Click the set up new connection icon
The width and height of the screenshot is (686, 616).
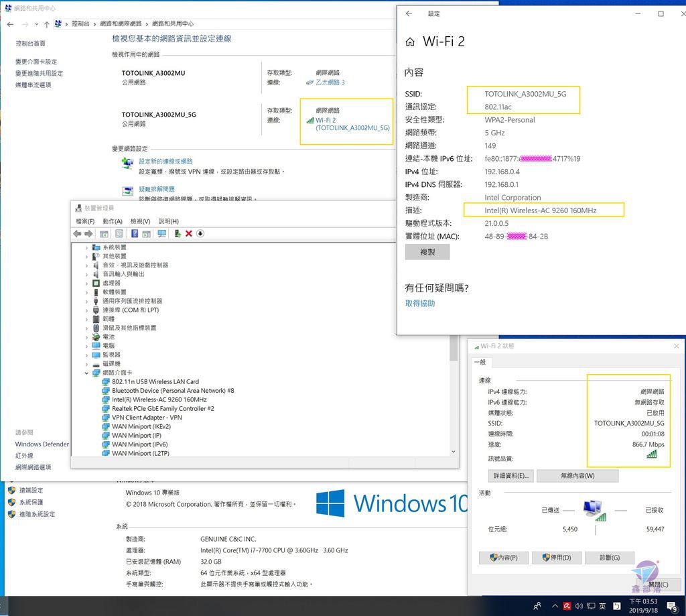[x=127, y=164]
